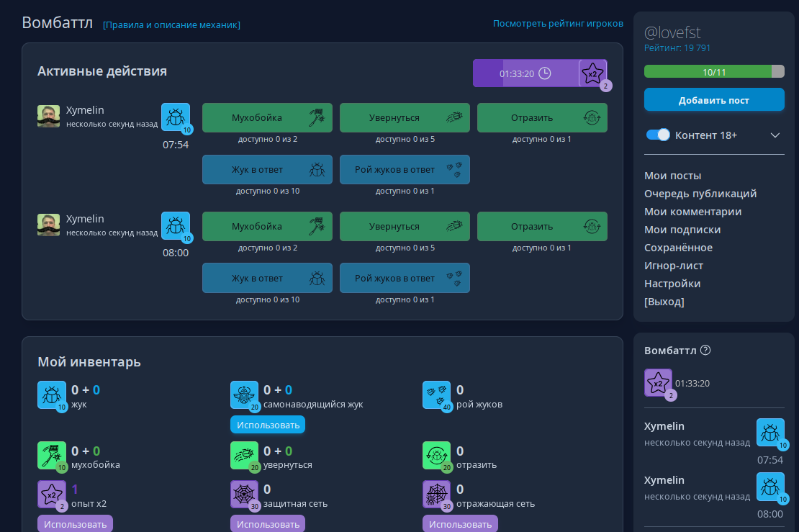This screenshot has height=532, width=799.
Task: Open Мои посты in the sidebar menu
Action: pos(672,176)
